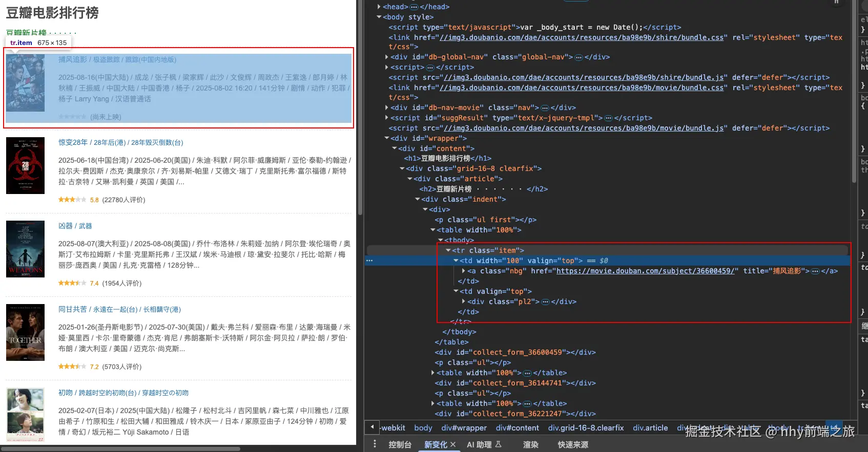Collapse the body element node
Viewport: 868px width, 452px height.
tap(379, 17)
